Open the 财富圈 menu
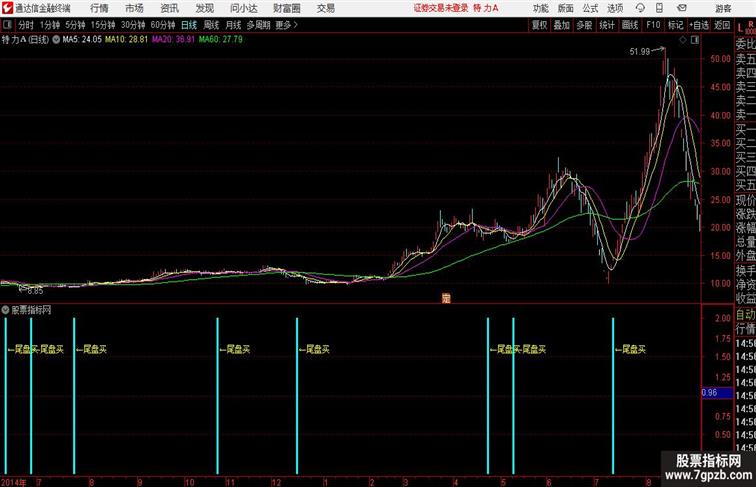 point(286,8)
